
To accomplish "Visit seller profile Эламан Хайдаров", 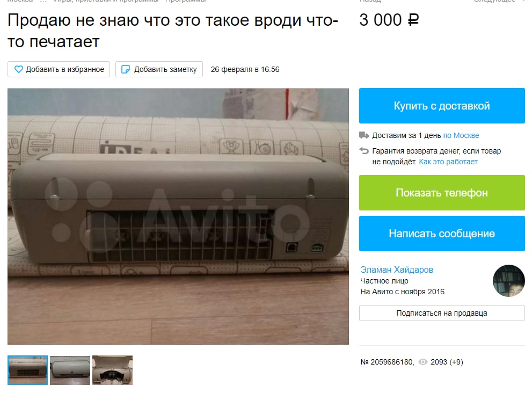I will pos(397,270).
